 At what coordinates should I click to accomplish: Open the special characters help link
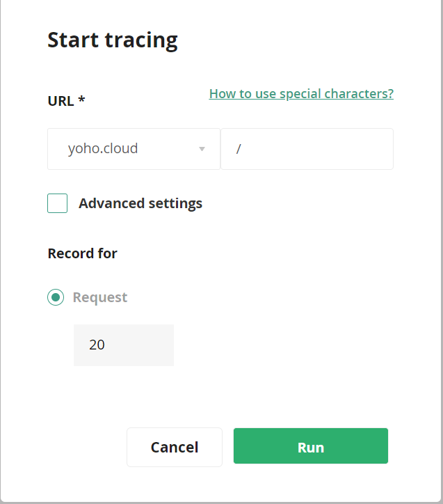[x=301, y=93]
